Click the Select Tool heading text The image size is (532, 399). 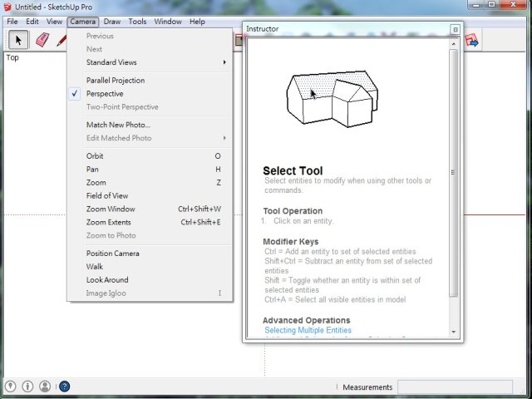293,170
